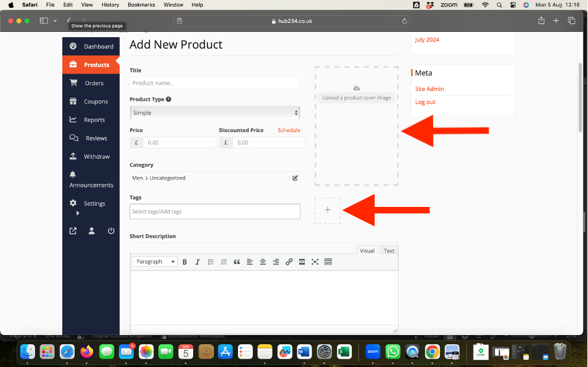Click the edit Category pencil icon
588x367 pixels.
[295, 178]
